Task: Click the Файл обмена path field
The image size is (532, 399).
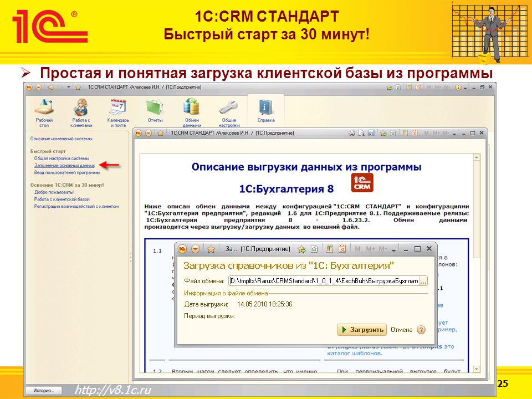Action: pyautogui.click(x=324, y=281)
